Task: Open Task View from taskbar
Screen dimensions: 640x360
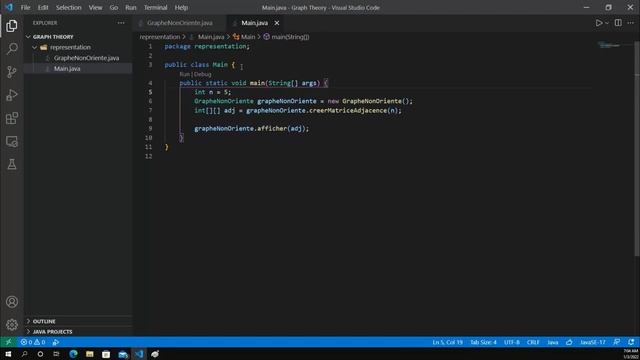Action: click(56, 354)
